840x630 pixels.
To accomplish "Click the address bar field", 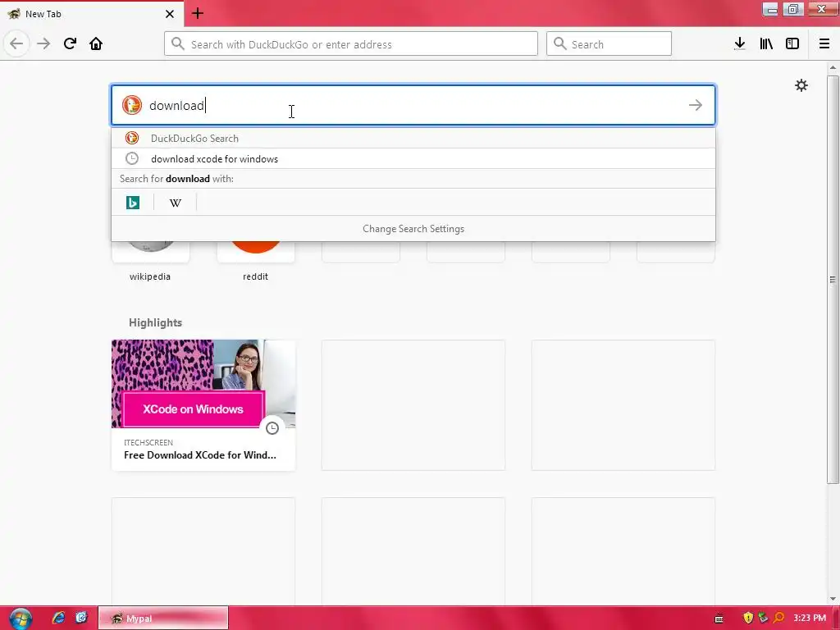I will click(351, 44).
